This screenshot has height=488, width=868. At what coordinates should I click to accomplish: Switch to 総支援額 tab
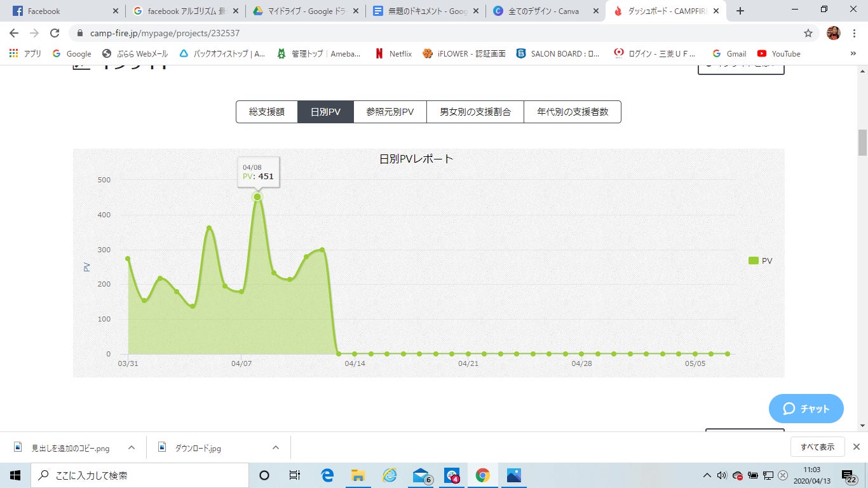click(x=266, y=112)
